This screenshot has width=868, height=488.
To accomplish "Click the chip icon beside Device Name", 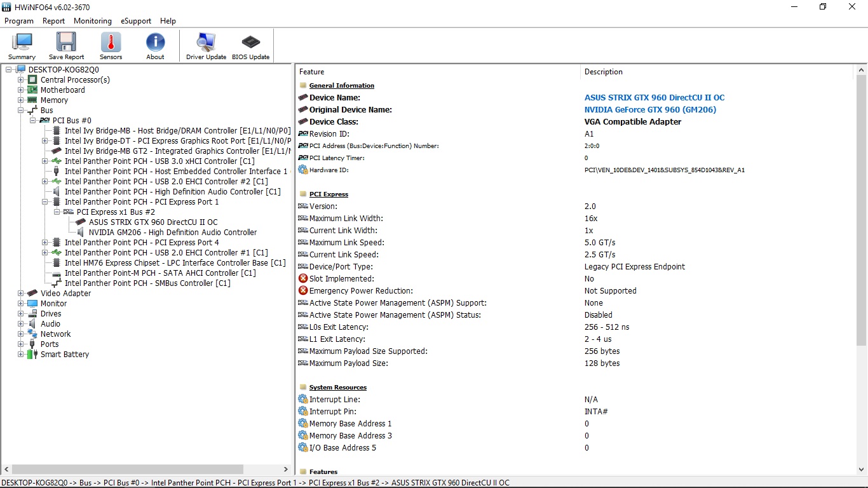I will 303,98.
